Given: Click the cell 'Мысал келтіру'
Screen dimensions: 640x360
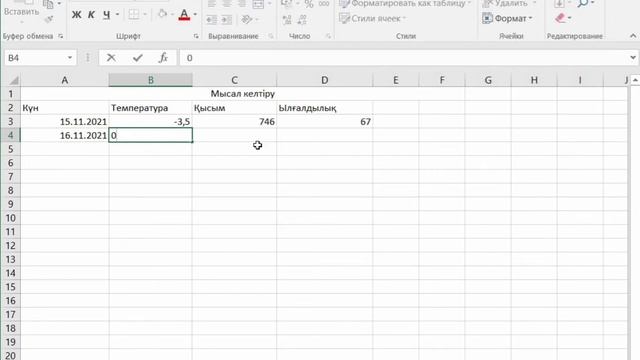Looking at the screenshot, I should point(242,94).
